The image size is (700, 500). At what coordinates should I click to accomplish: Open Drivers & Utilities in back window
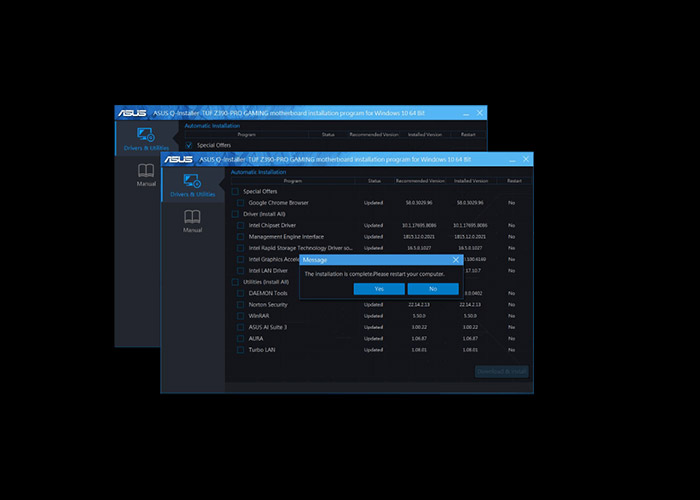point(146,139)
